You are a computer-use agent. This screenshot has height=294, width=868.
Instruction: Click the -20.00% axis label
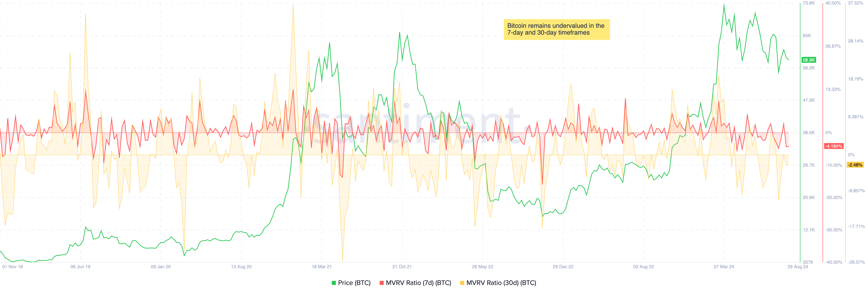coord(834,197)
